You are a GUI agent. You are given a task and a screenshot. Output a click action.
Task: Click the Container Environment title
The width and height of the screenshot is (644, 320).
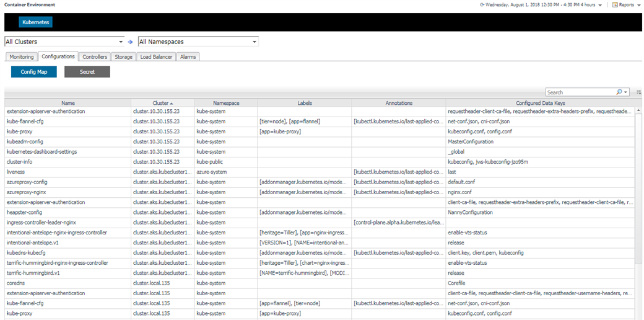30,4
